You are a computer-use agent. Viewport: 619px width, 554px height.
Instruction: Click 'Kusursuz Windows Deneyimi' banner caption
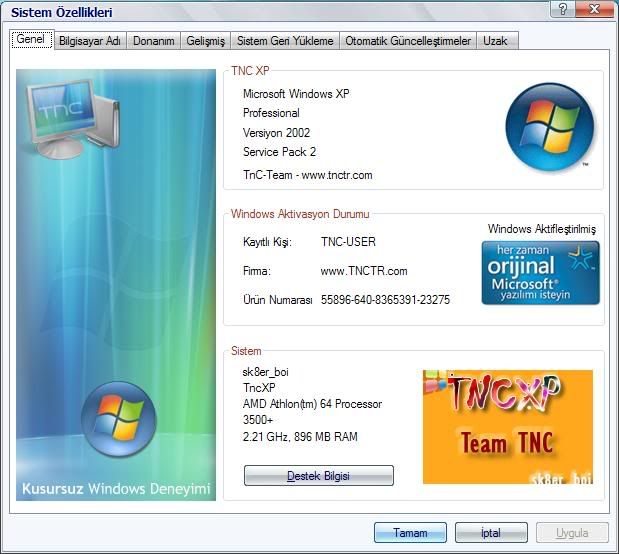[x=116, y=489]
